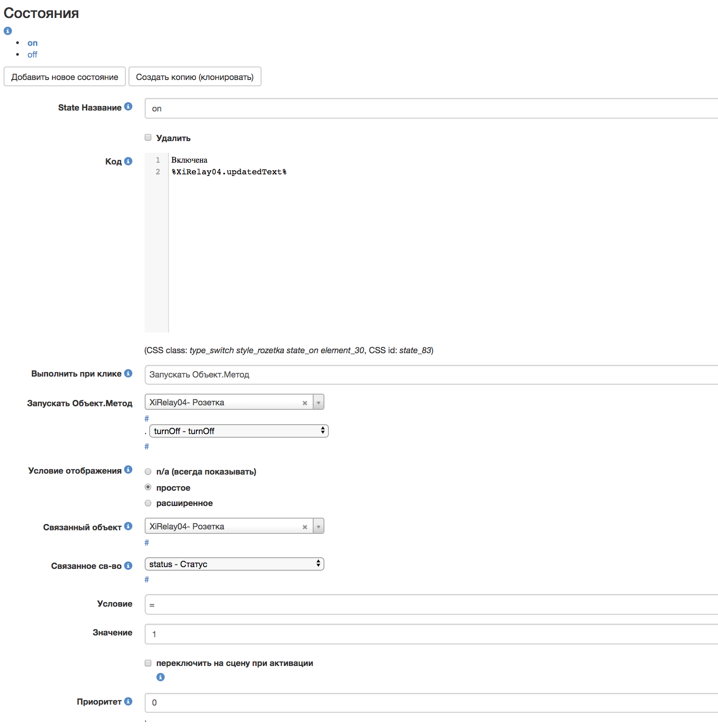The image size is (718, 728).
Task: Clear XiRelay04 selection in Запускать Объект.Метод
Action: (x=305, y=403)
